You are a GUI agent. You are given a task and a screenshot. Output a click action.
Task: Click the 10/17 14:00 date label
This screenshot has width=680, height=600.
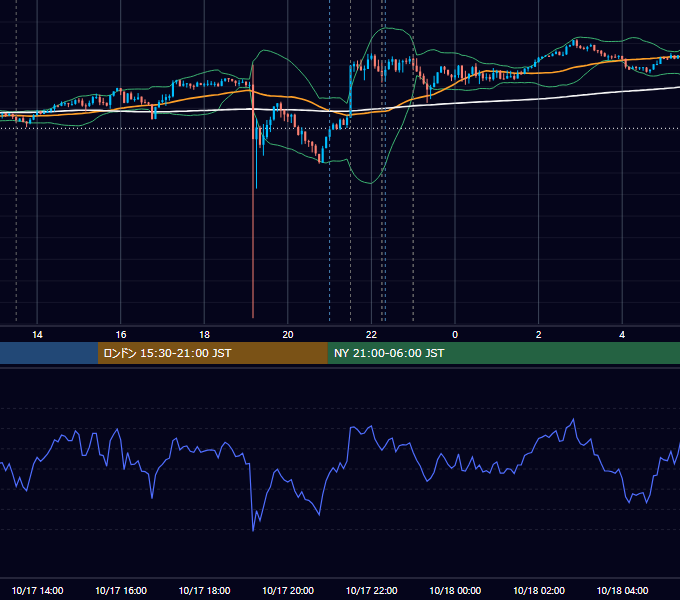pyautogui.click(x=37, y=590)
